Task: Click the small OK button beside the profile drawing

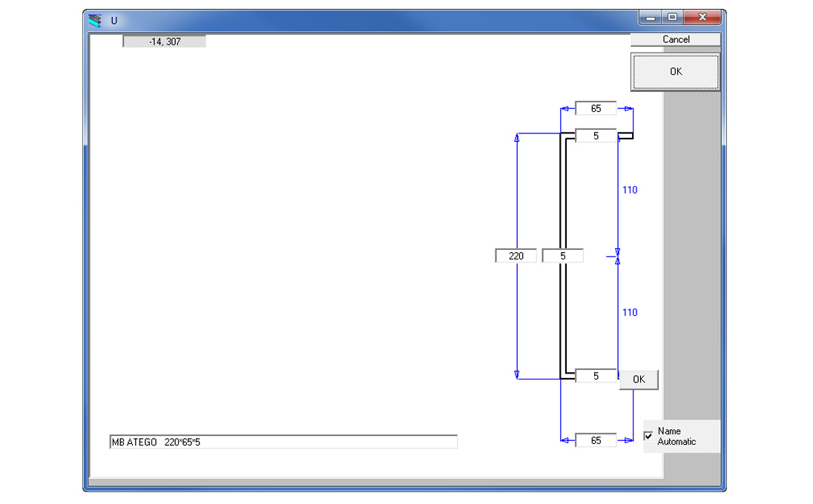Action: tap(639, 379)
